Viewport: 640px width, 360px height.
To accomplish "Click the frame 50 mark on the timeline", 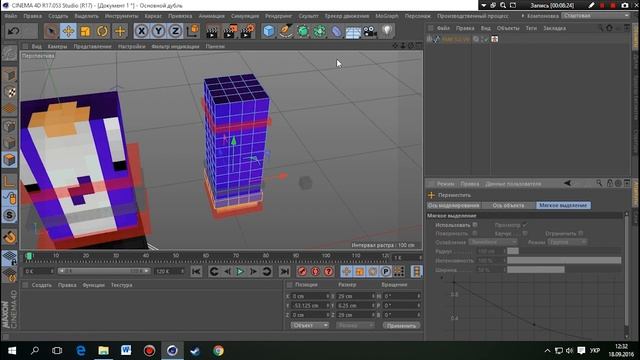I will (x=176, y=255).
